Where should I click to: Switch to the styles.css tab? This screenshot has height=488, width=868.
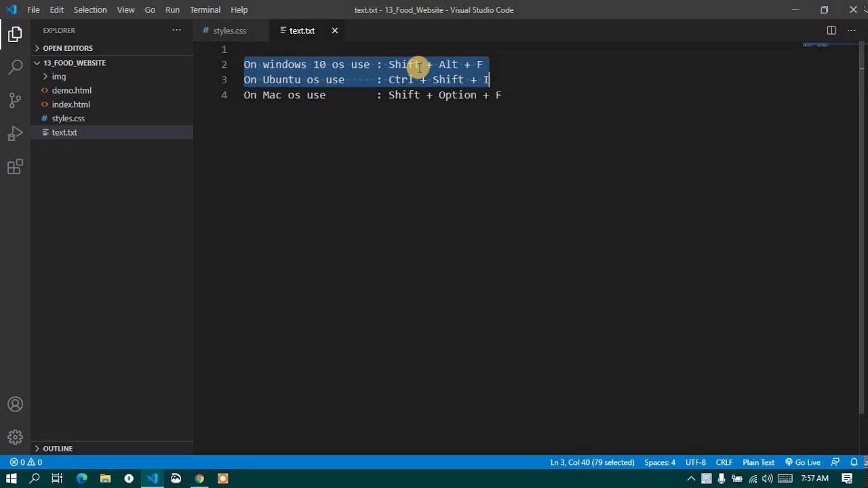point(231,30)
